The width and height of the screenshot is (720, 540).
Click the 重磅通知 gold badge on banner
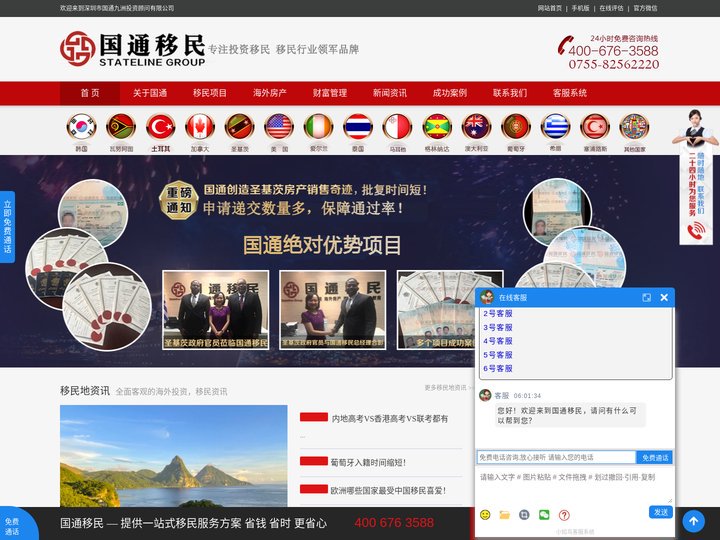pos(179,200)
